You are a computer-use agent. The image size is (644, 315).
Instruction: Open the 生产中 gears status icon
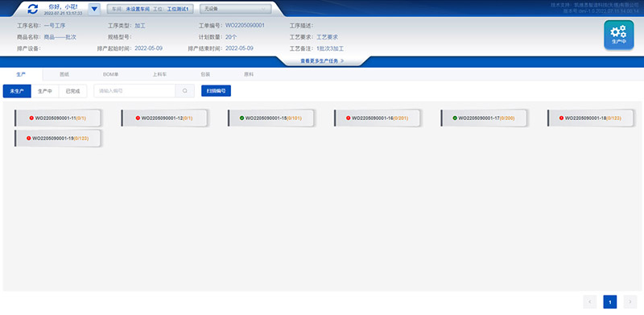pos(618,35)
